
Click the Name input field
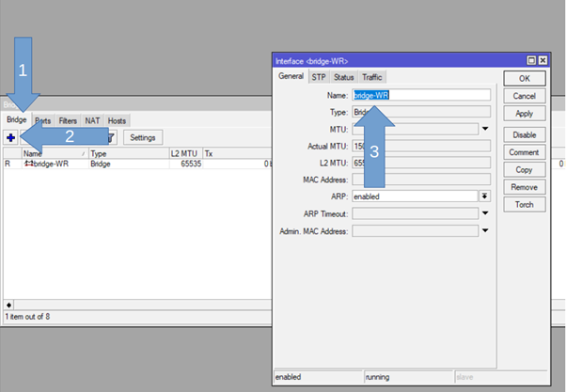420,95
